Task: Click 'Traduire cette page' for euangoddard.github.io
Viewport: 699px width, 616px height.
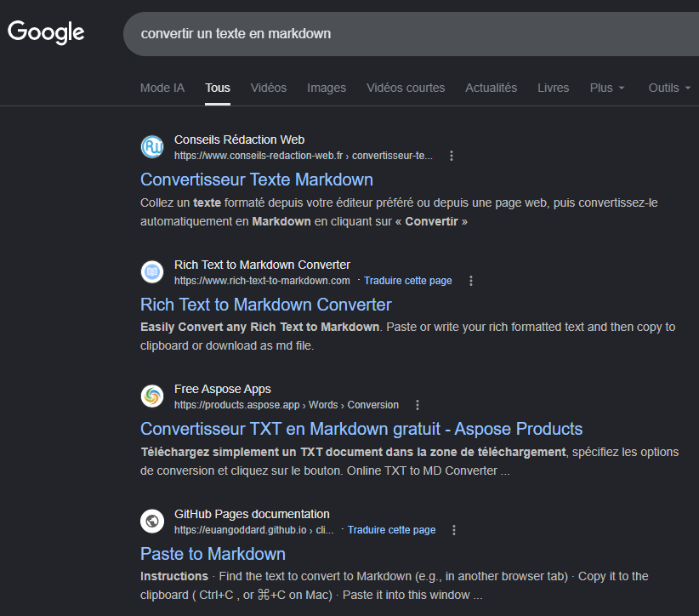Action: 391,530
